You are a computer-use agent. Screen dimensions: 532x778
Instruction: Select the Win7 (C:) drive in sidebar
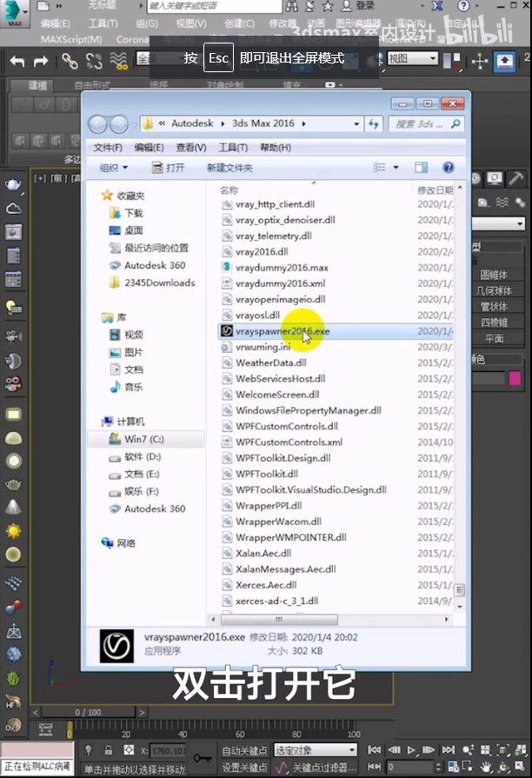click(143, 439)
